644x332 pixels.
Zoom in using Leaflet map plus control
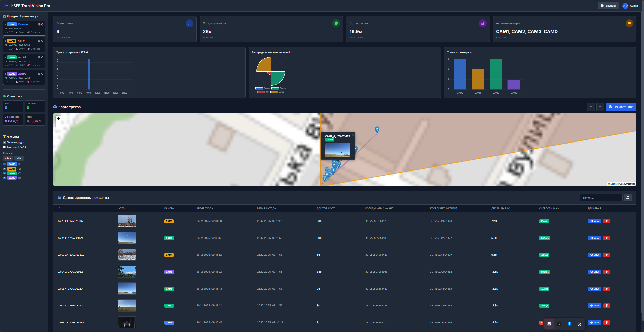point(58,118)
